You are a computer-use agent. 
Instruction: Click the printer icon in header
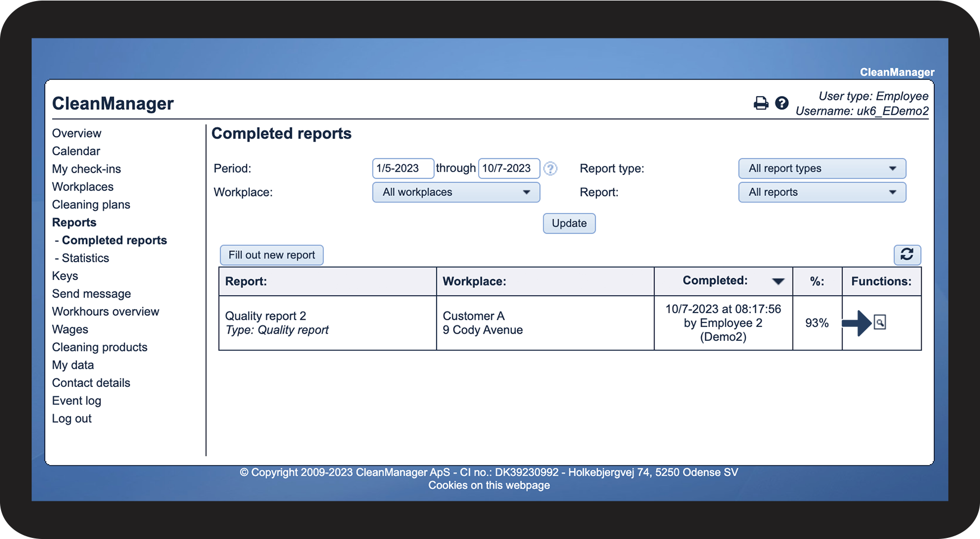pos(760,103)
